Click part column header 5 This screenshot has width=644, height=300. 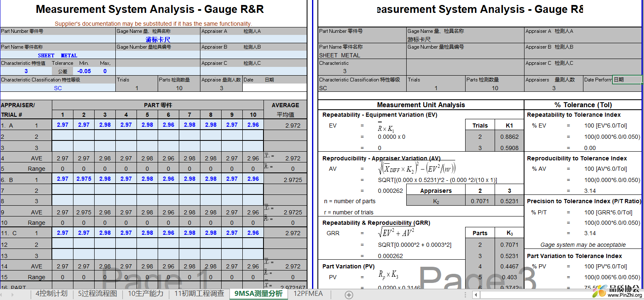tap(147, 115)
